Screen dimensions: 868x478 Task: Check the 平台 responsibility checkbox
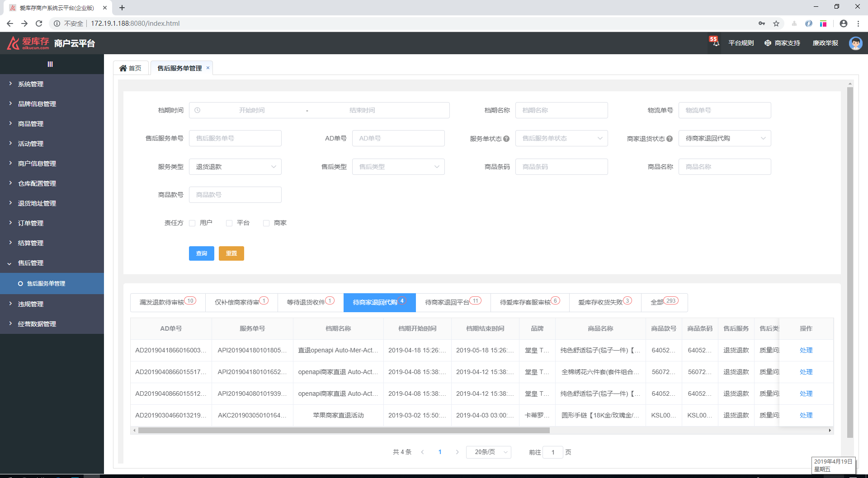[229, 223]
